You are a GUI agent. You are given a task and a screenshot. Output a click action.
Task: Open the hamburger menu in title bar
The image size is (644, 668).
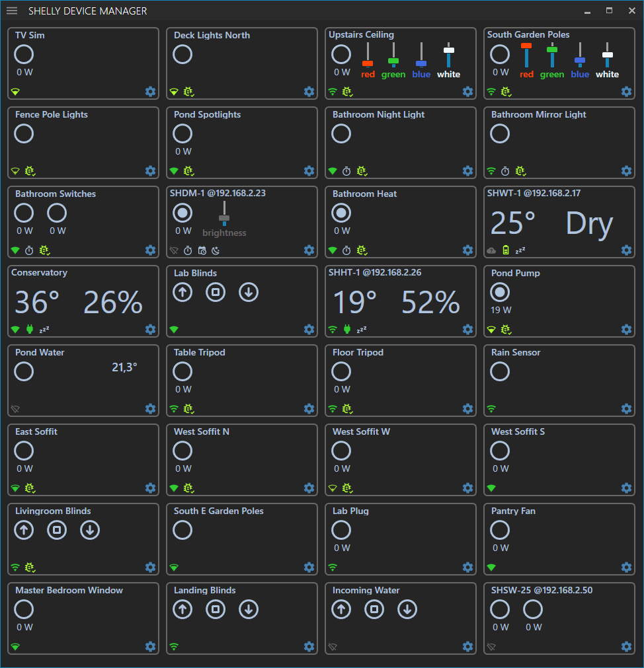point(12,11)
